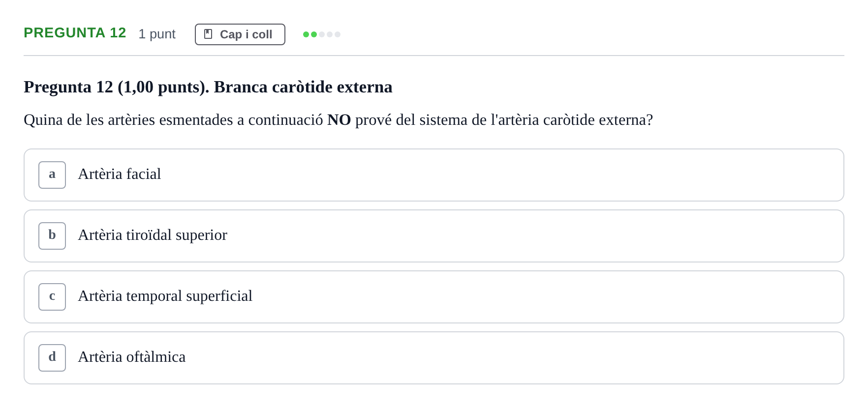The image size is (868, 408).
Task: Click the '1 punt' score label
Action: [x=157, y=34]
